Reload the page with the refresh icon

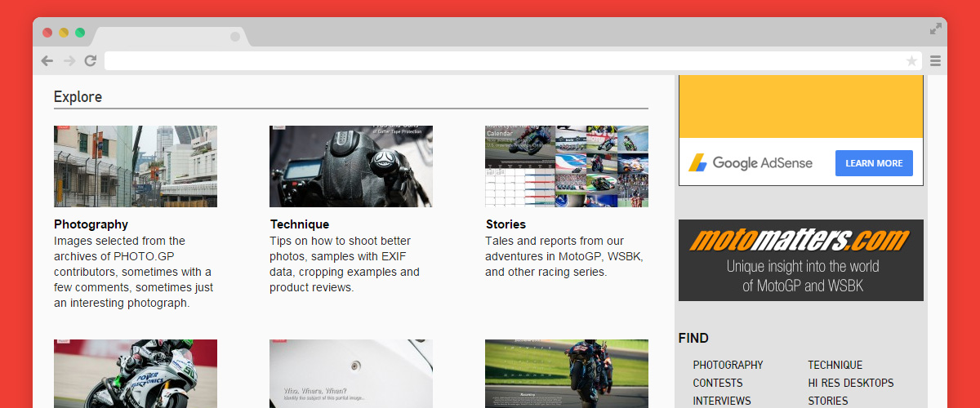(91, 60)
